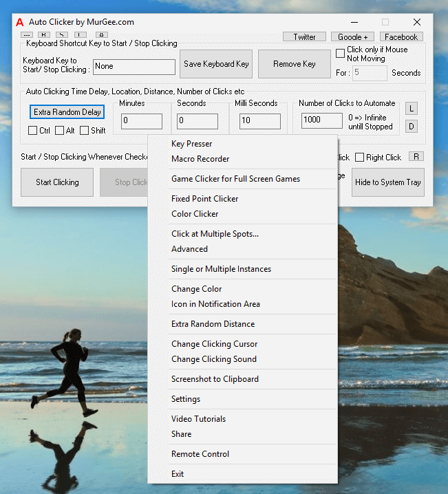Click the Keyboard Key to Start/Stop input field
The height and width of the screenshot is (494, 448).
click(134, 67)
